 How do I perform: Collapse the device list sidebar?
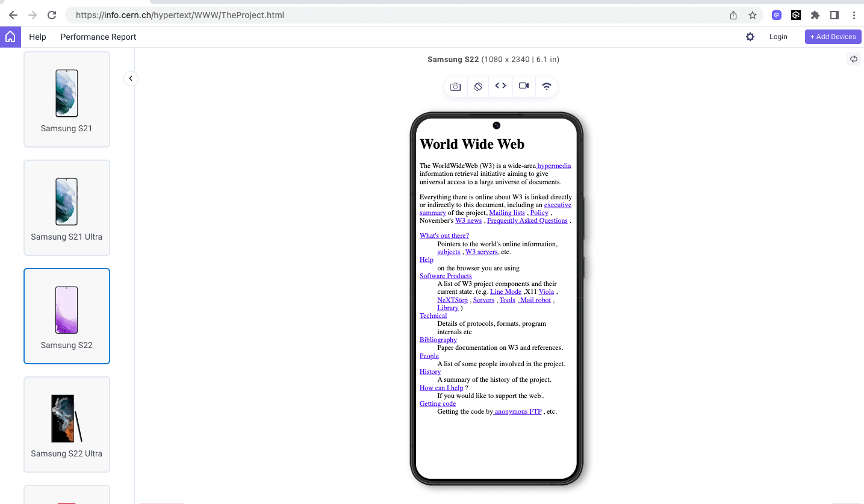click(x=131, y=78)
